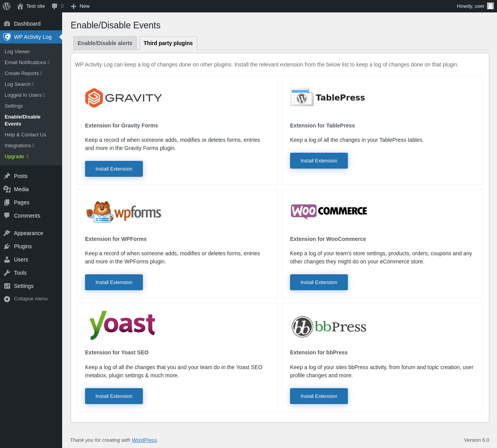The width and height of the screenshot is (497, 448).
Task: Switch to the Enable/Disable alerts tab
Action: [x=105, y=43]
